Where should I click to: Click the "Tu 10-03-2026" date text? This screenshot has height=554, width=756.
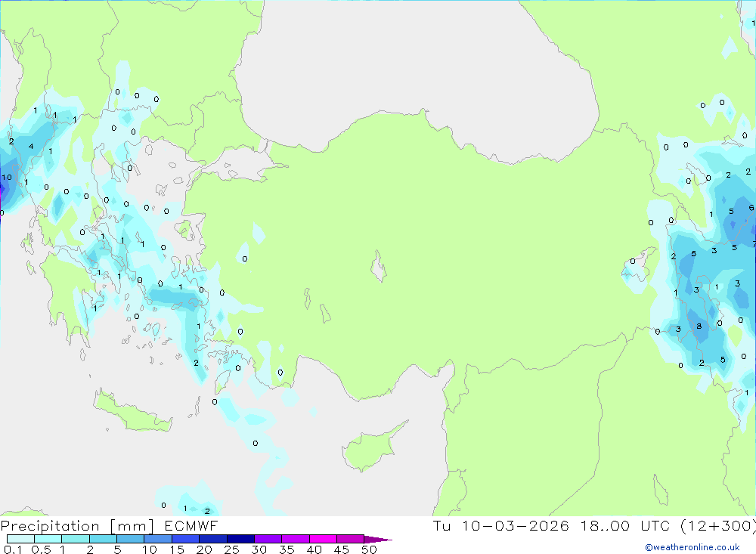(x=501, y=525)
